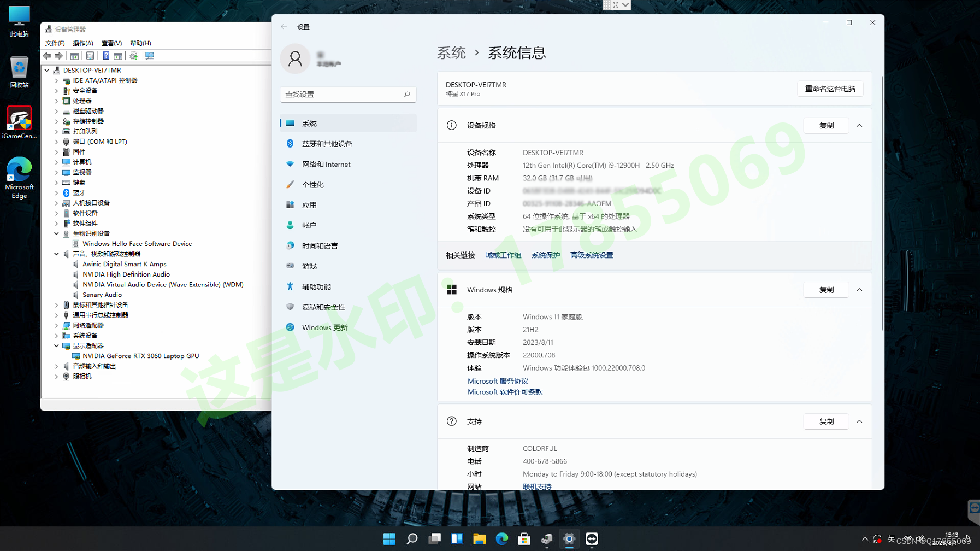980x551 pixels.
Task: Open 时间和语言 settings page
Action: pyautogui.click(x=348, y=246)
